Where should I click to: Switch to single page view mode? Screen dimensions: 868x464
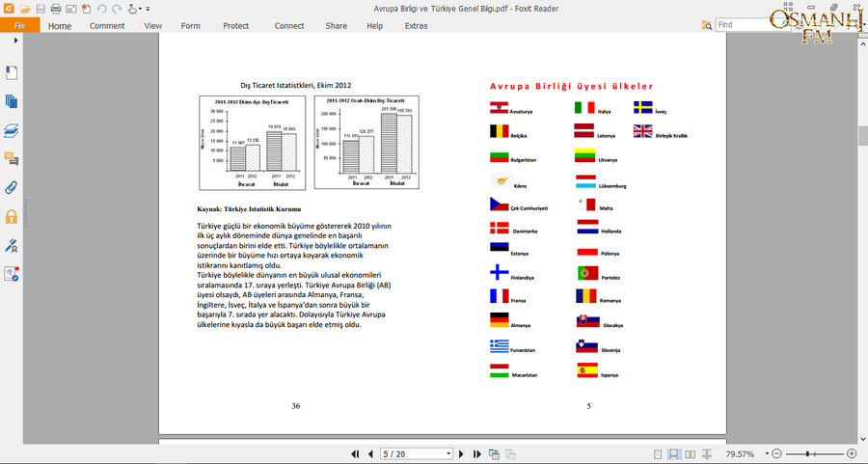657,454
